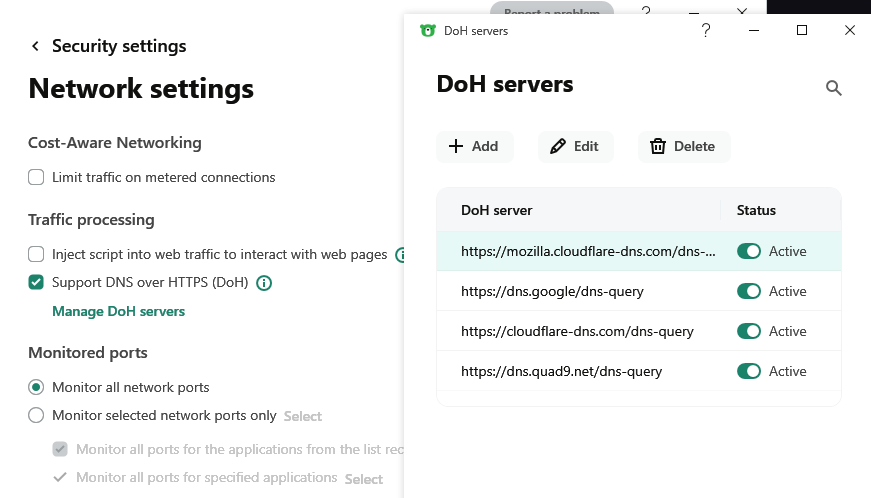Click info icon next to DNS over HTTPS

pos(264,283)
